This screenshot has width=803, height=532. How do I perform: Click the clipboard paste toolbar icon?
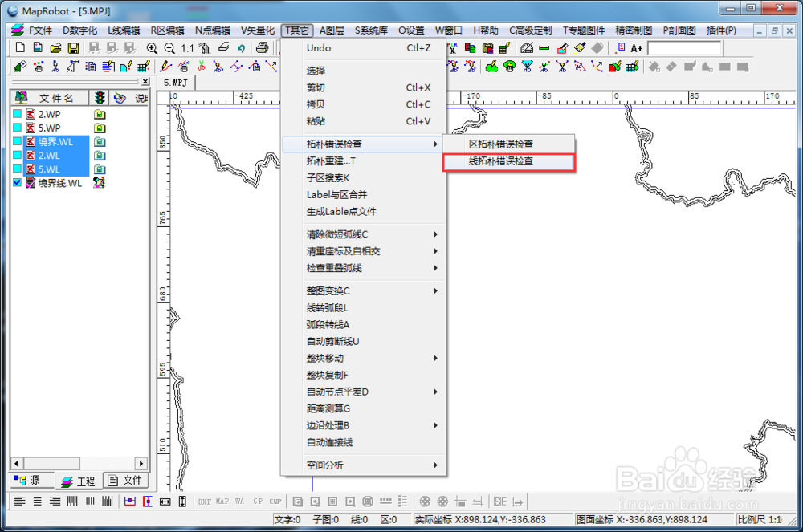click(x=488, y=48)
